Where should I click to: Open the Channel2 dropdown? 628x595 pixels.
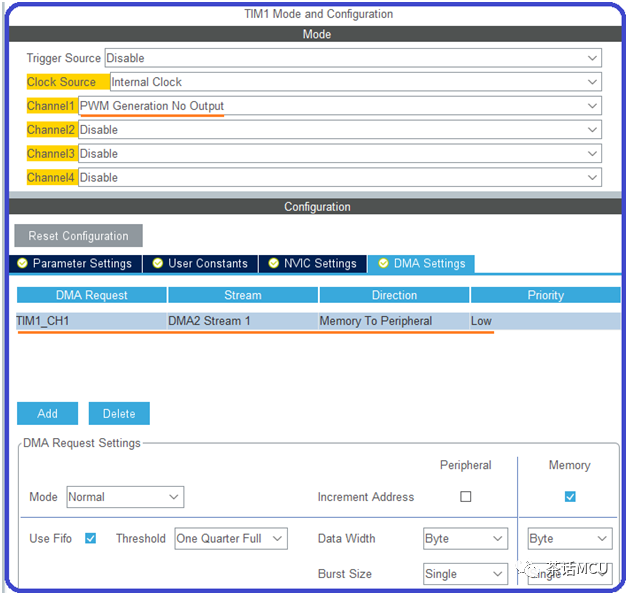[340, 130]
